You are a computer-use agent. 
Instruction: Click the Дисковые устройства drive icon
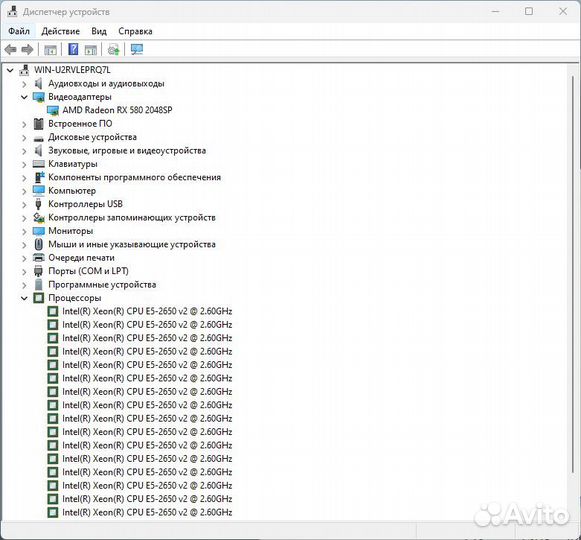point(39,139)
